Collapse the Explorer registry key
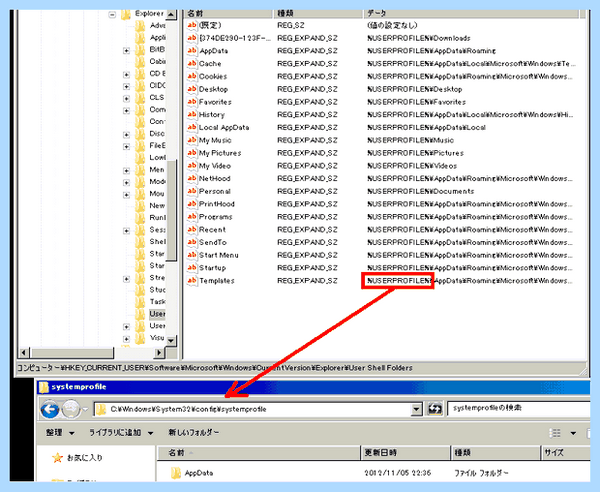The image size is (600, 492). click(x=112, y=15)
